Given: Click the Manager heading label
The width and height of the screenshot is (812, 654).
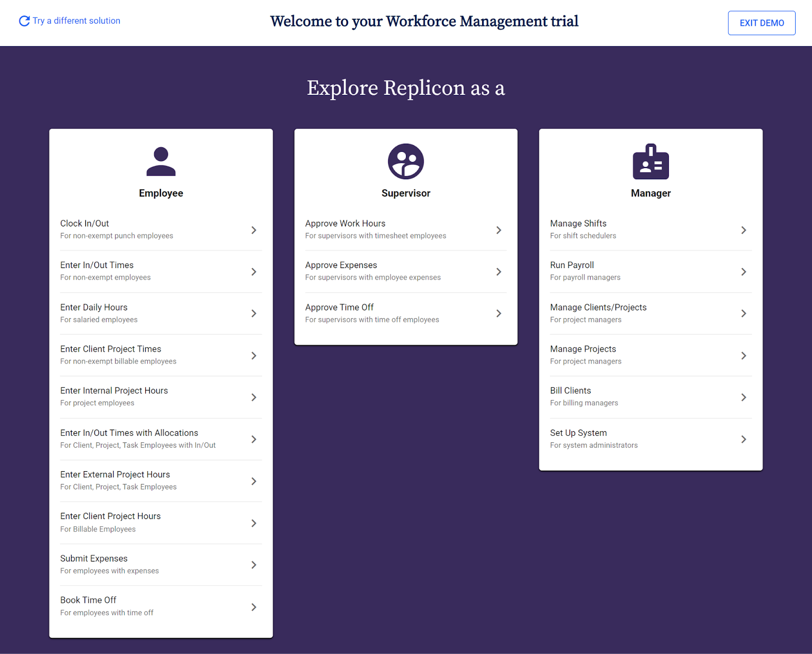Looking at the screenshot, I should point(651,193).
